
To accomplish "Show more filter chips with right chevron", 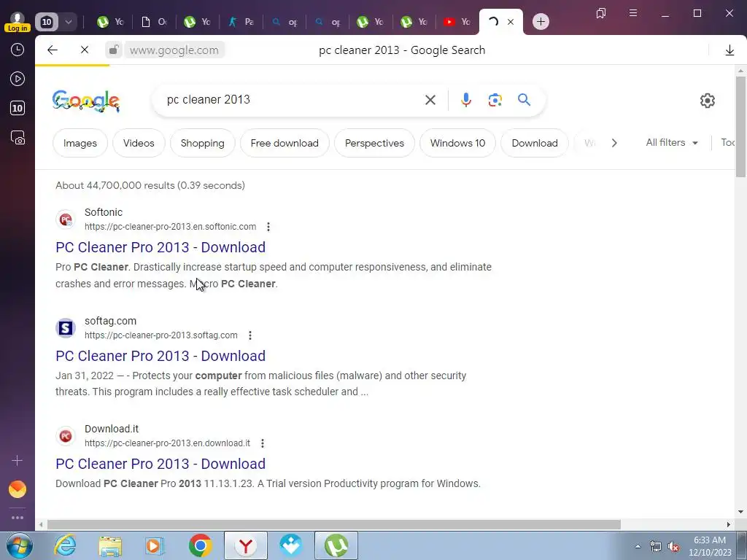I will coord(614,143).
